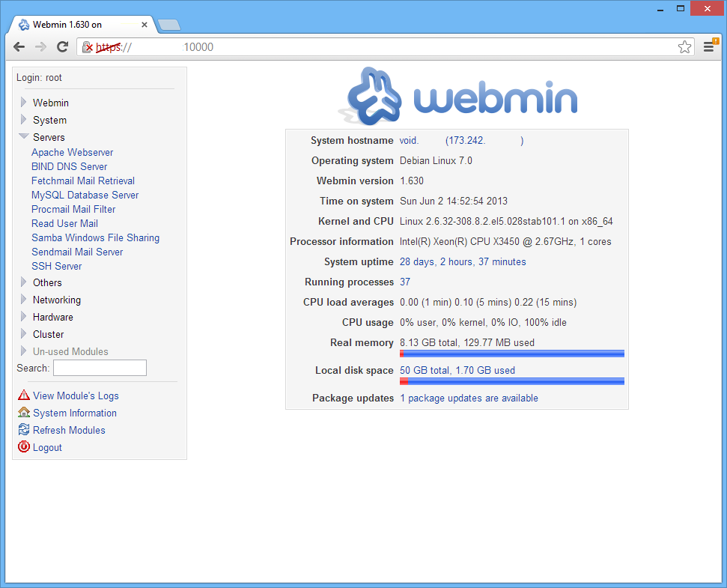Screen dimensions: 727x588
Task: Click the Webmin favicon in the tab
Action: [x=24, y=25]
